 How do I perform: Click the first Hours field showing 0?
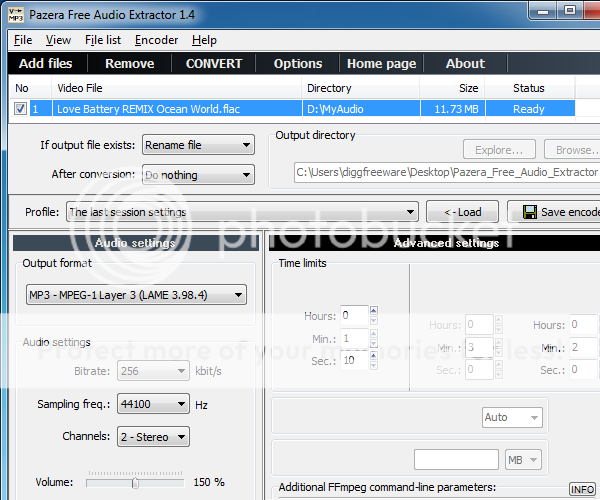(354, 315)
